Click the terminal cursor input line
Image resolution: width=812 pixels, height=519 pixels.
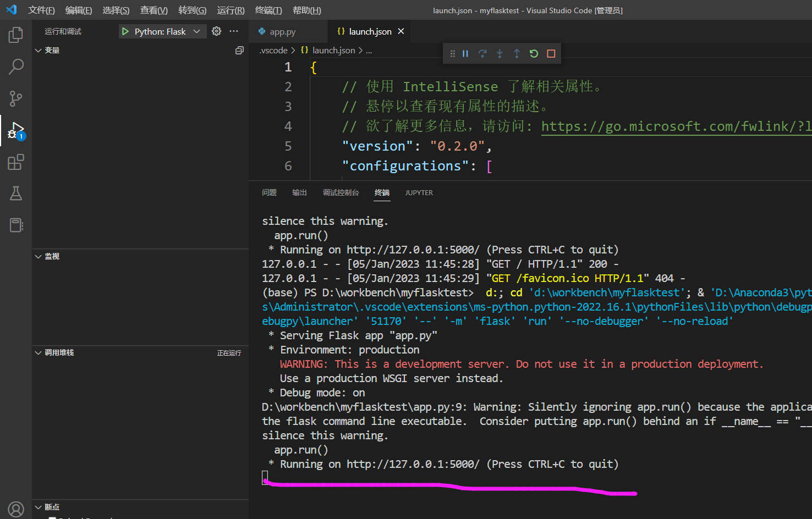tap(265, 478)
